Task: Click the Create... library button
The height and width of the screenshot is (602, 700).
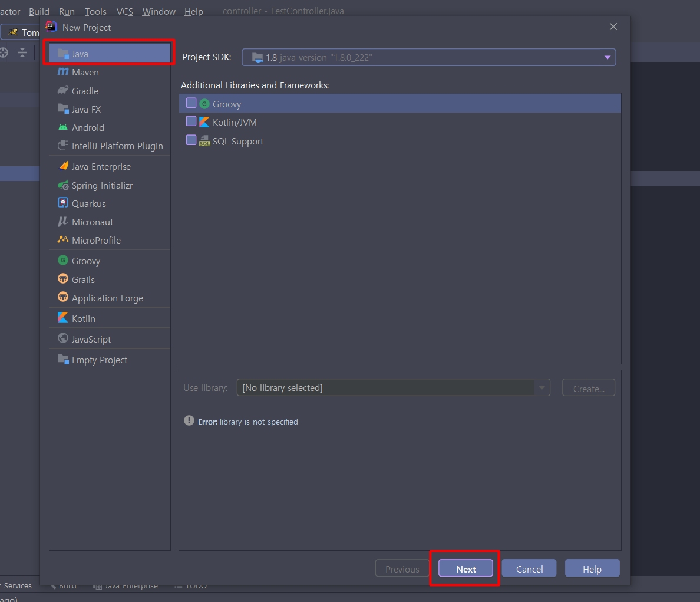Action: (x=589, y=387)
